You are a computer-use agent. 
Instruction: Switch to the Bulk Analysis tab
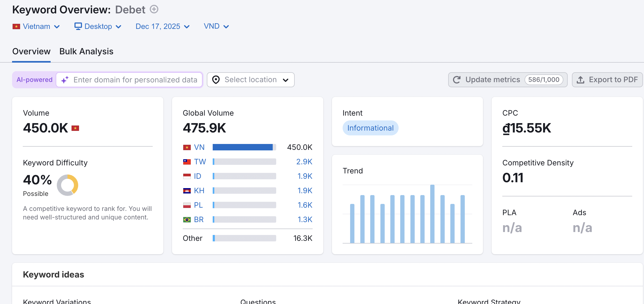[86, 51]
